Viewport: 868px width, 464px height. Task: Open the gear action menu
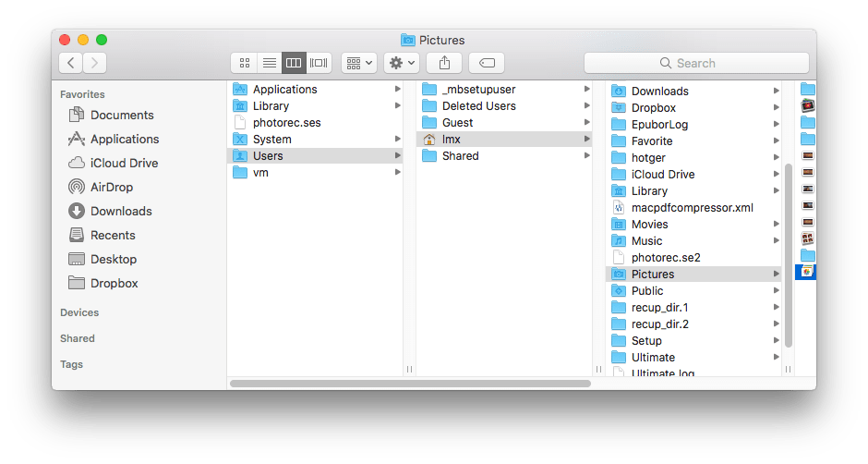tap(402, 63)
